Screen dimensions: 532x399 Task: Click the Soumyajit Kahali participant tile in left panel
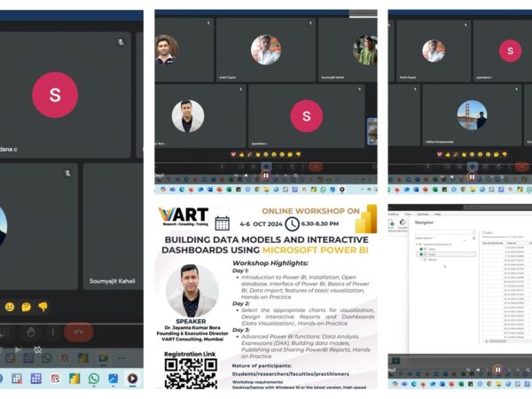pos(113,226)
